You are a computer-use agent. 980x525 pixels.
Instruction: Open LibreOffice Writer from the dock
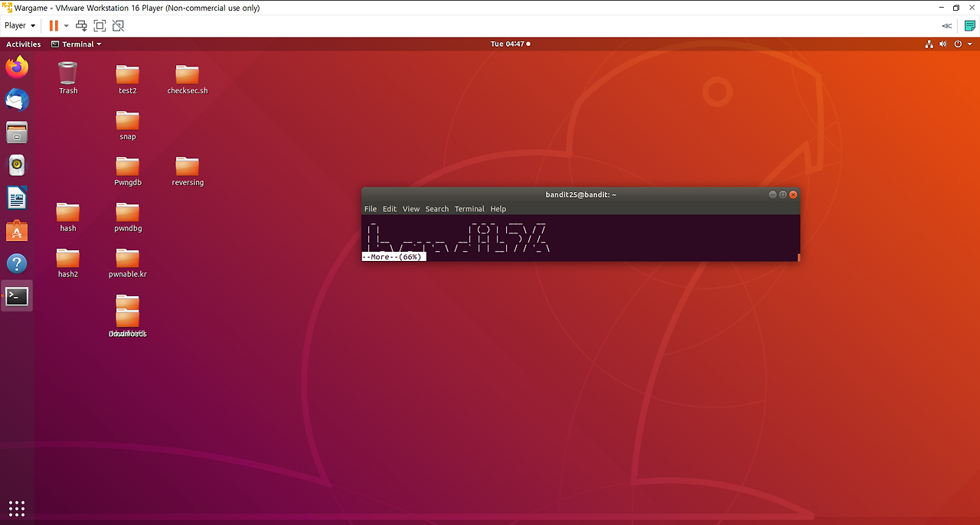[x=17, y=198]
